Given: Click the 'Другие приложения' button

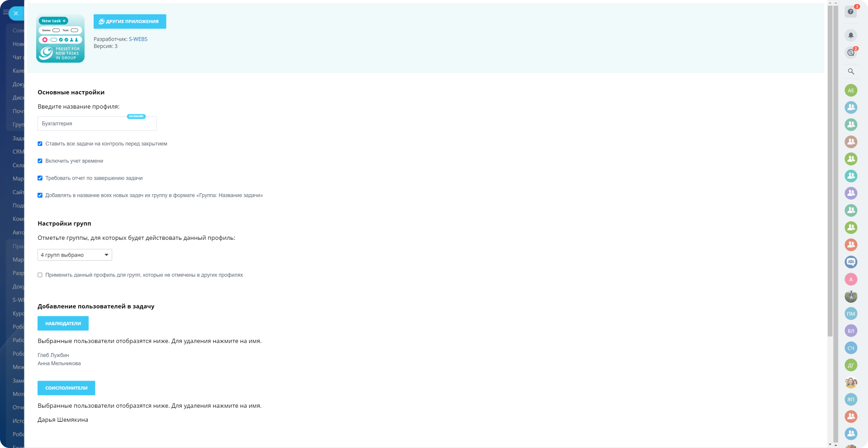Looking at the screenshot, I should [x=130, y=21].
